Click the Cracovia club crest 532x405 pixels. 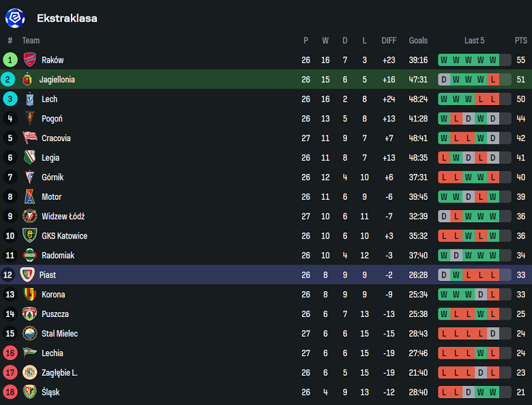[x=29, y=138]
